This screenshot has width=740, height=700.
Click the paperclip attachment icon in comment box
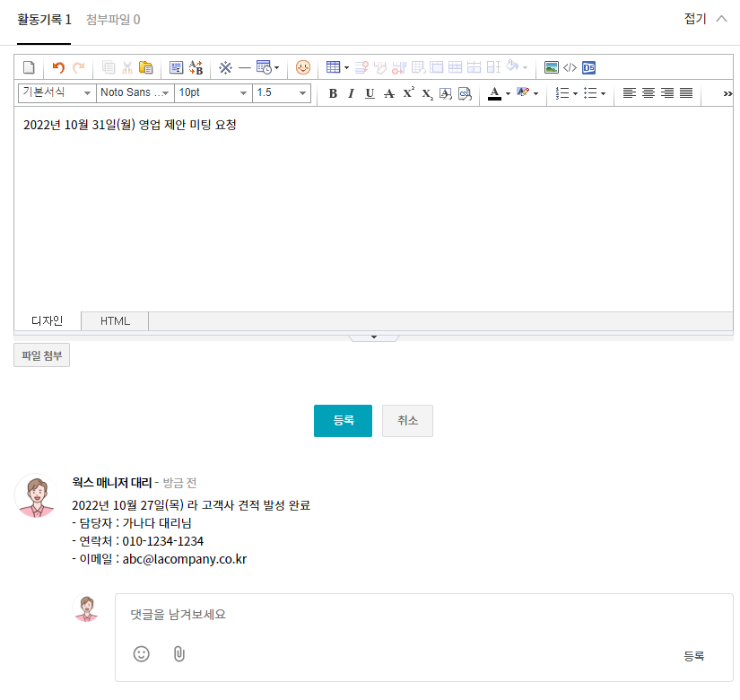[x=178, y=654]
